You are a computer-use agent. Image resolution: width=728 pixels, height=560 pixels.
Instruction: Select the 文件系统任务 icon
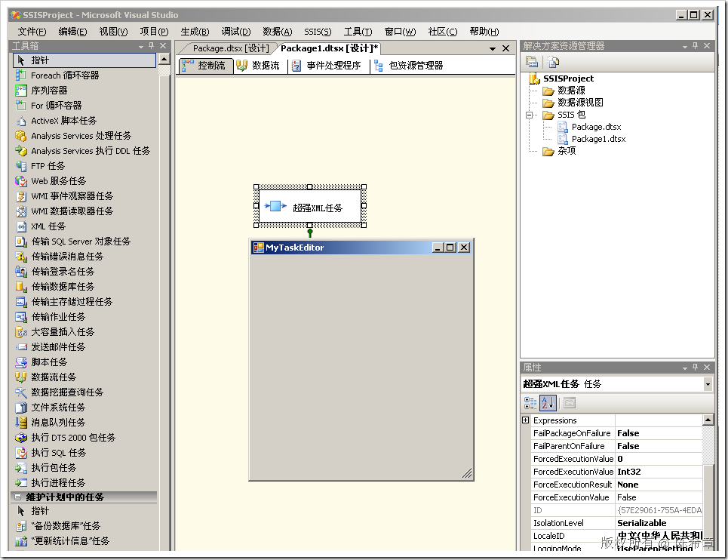21,408
